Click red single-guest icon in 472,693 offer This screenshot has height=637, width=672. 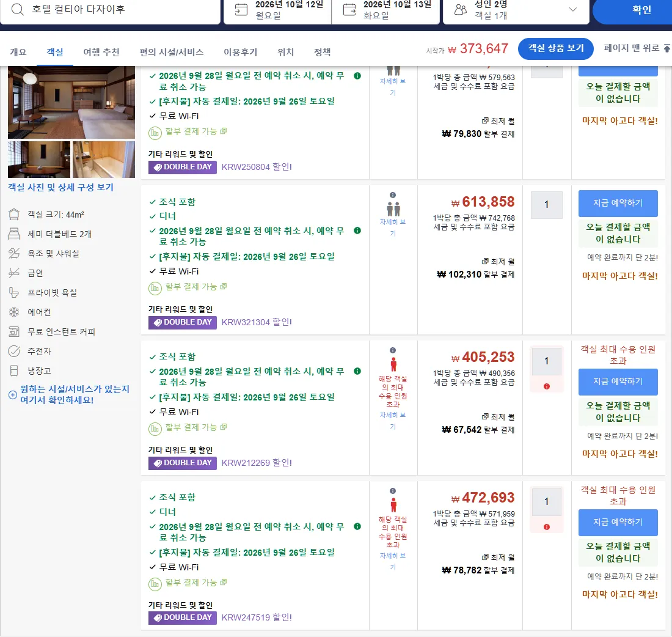[x=393, y=505]
